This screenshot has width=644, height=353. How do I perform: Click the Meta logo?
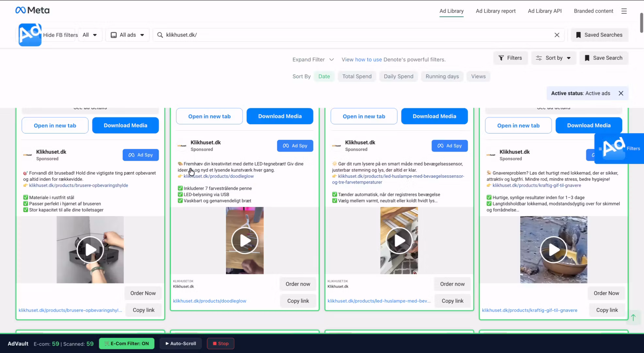[x=32, y=10]
